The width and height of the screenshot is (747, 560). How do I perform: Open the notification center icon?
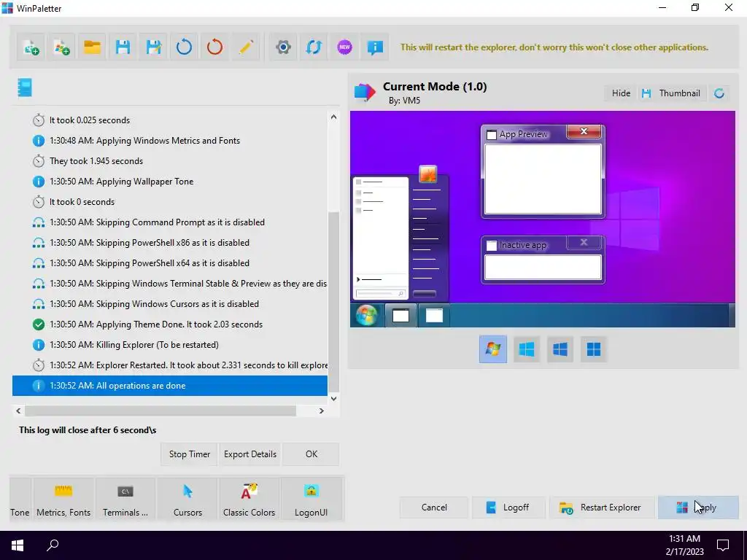[x=723, y=545]
